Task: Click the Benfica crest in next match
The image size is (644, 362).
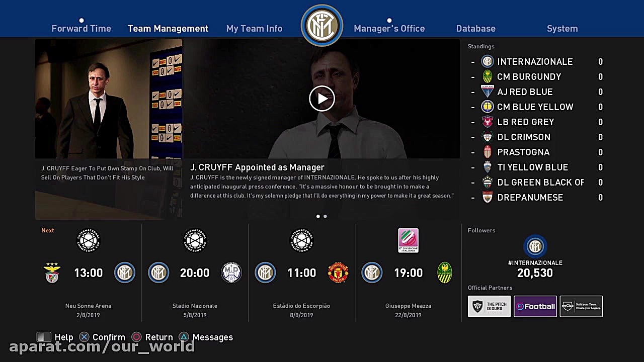Action: click(52, 273)
